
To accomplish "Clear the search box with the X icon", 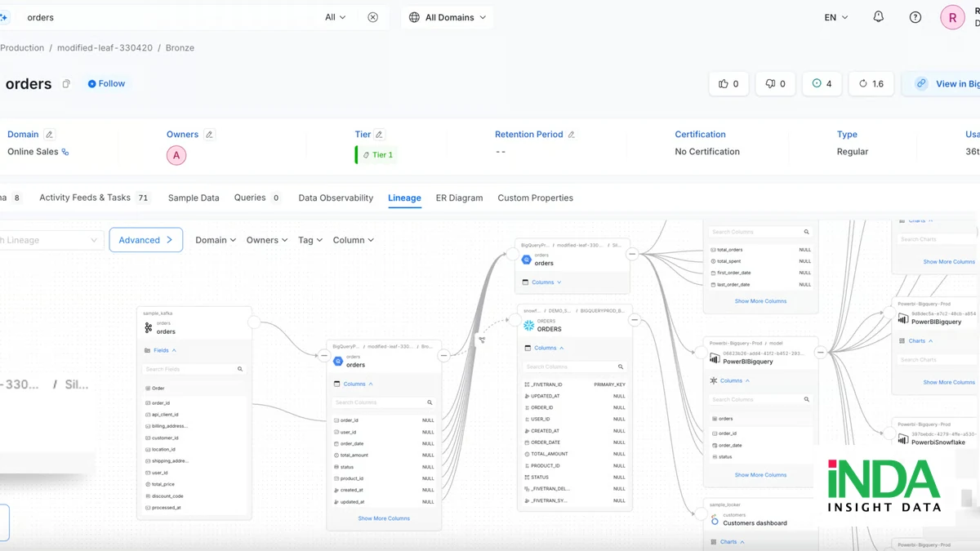I will (373, 17).
